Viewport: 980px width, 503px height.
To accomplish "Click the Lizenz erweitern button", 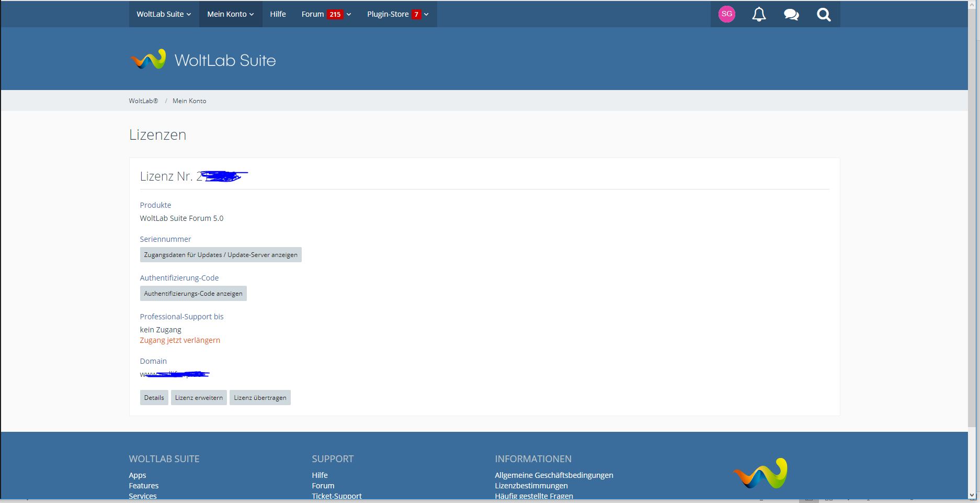I will click(x=199, y=398).
